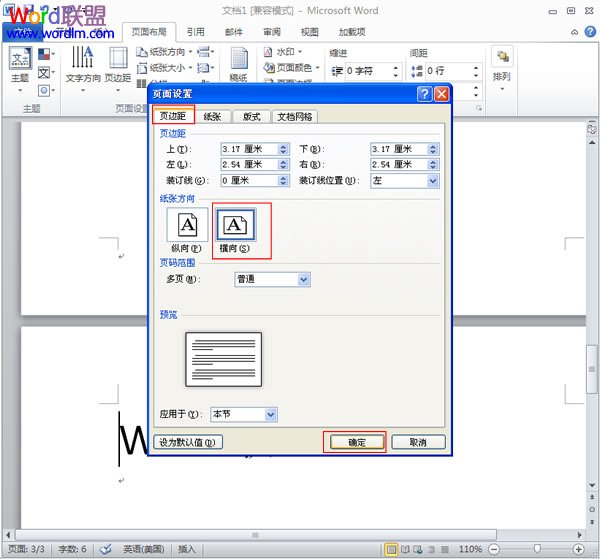Open theme fonts dropdown icon
Screen dimensions: 600x559
[46, 72]
